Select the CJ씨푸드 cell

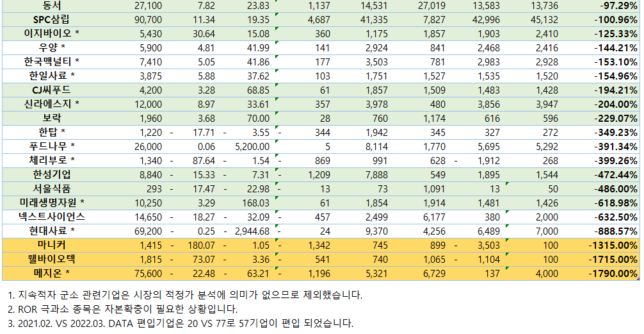tap(52, 90)
